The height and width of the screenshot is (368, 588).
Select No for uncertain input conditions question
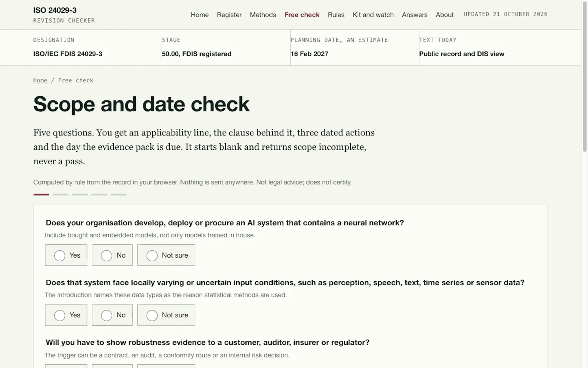[112, 315]
